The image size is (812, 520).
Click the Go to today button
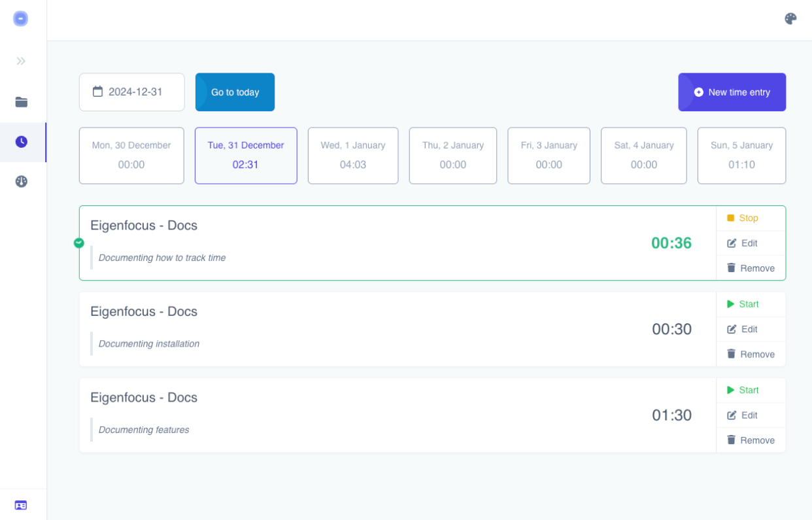[x=235, y=92]
